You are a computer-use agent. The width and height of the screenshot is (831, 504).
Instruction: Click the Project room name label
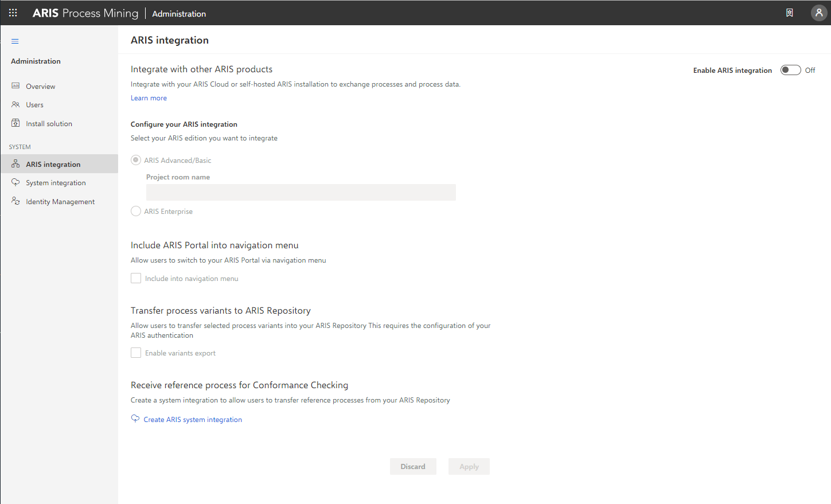[x=178, y=177]
